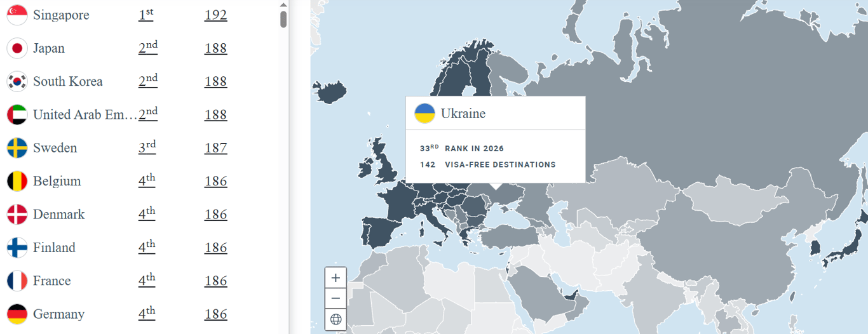Open Singapore's 192 score link
Image resolution: width=868 pixels, height=334 pixels.
coord(216,15)
